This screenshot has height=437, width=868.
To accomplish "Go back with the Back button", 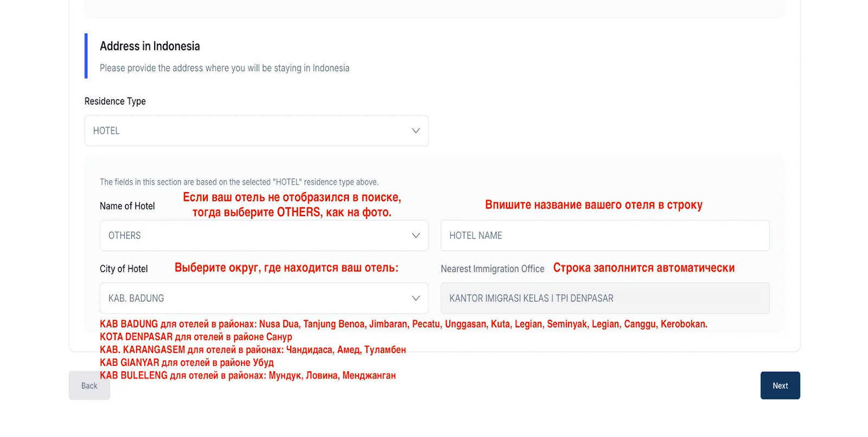I will pyautogui.click(x=89, y=385).
